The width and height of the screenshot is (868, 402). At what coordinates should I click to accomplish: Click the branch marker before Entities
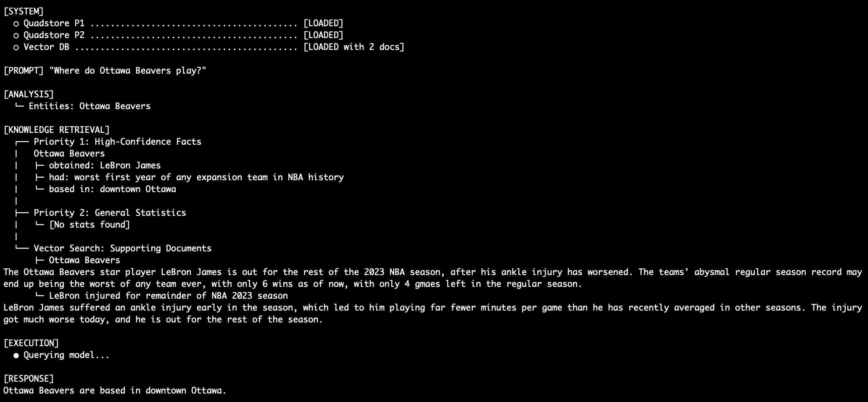pos(19,106)
